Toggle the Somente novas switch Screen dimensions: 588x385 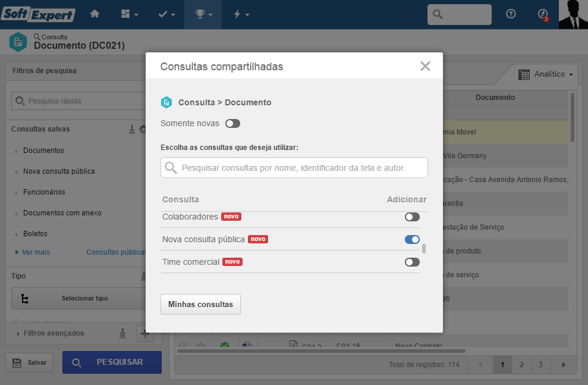pos(232,123)
